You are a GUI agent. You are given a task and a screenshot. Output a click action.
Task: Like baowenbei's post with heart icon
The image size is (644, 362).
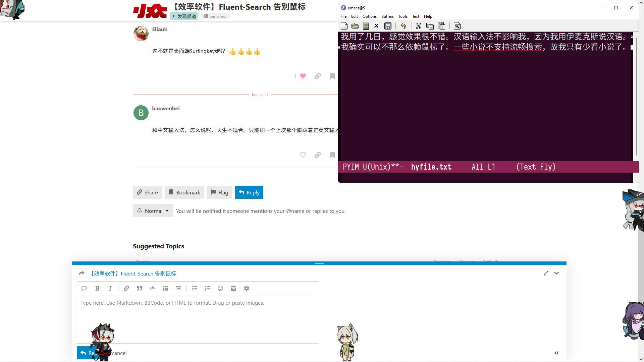(303, 155)
